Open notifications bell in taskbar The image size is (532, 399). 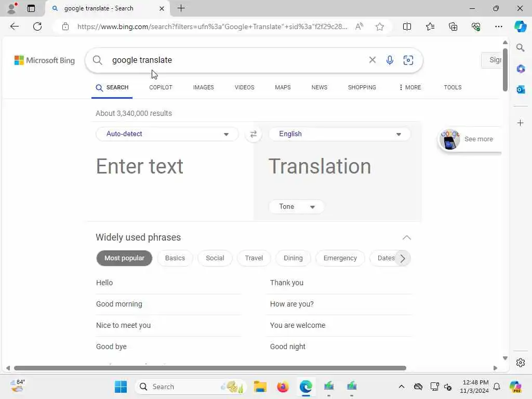(x=497, y=387)
